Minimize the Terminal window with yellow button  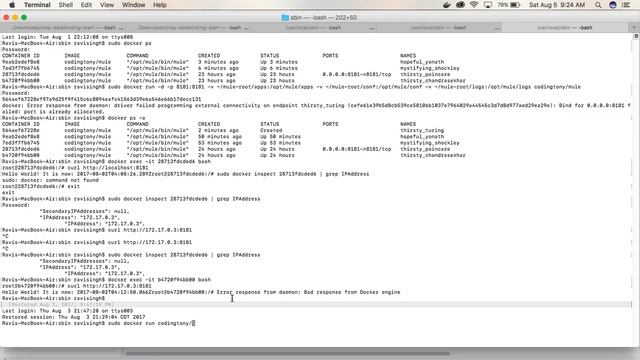[15, 18]
